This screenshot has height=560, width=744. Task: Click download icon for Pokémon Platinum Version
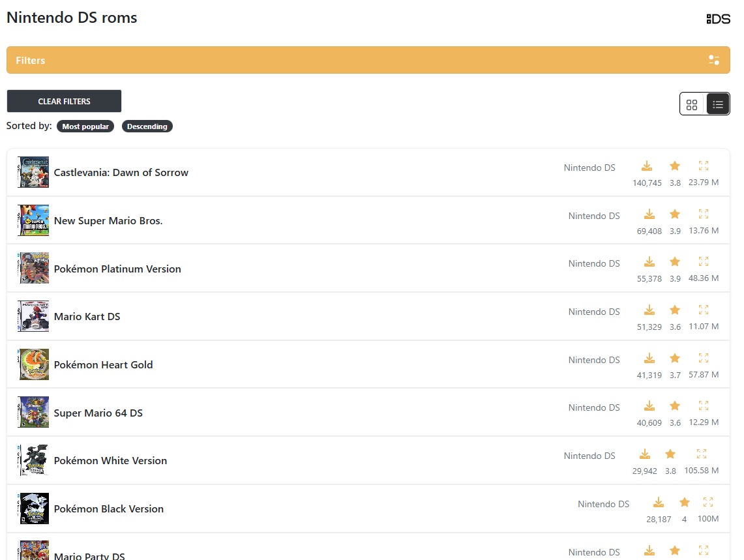tap(649, 262)
